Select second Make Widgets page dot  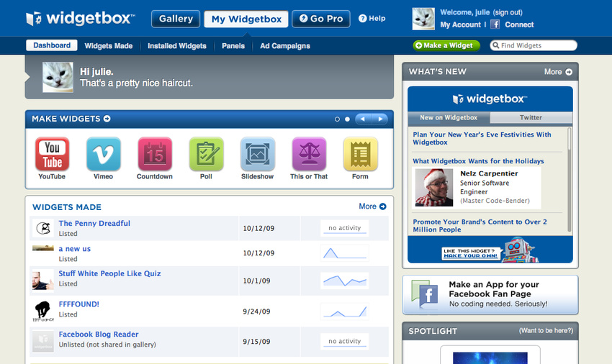click(x=347, y=119)
